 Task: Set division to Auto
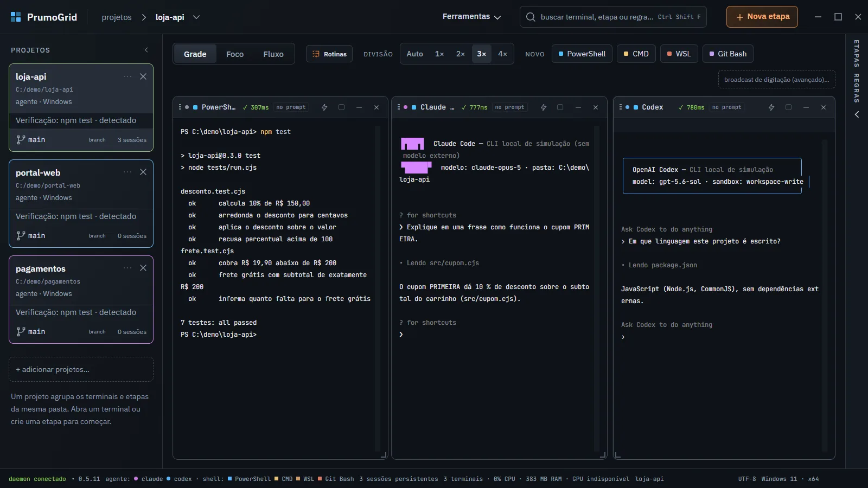[x=414, y=54]
